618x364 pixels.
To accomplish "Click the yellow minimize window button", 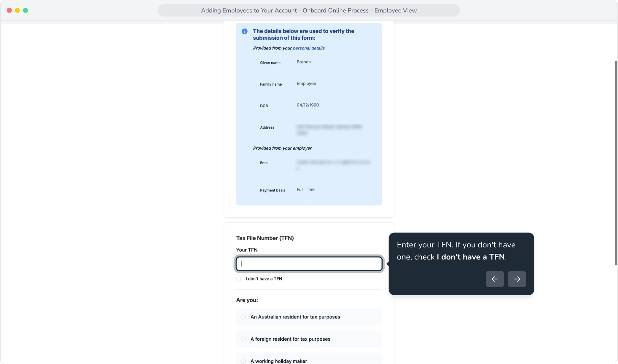I will tap(17, 10).
